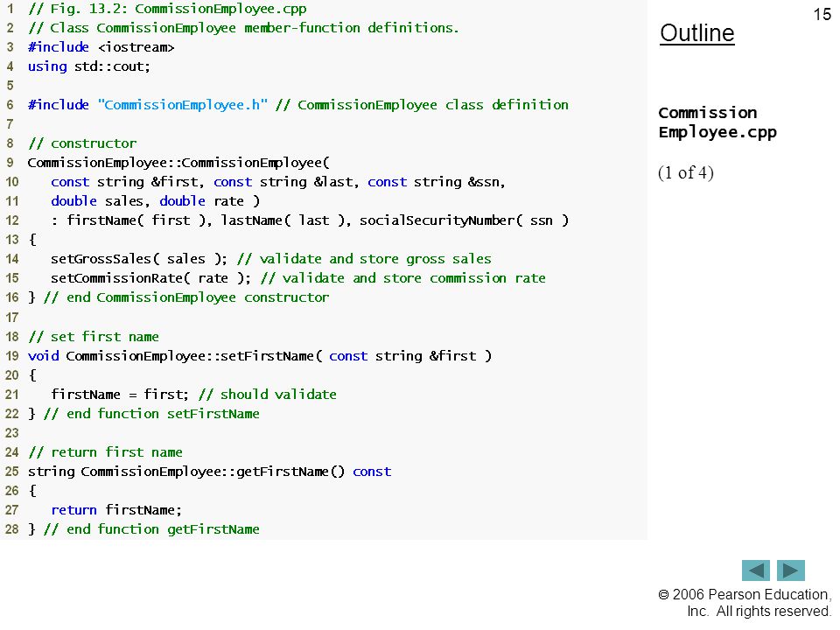Screen dimensions: 840x630
Task: Select "// validate and store commission rate" comment
Action: click(403, 278)
